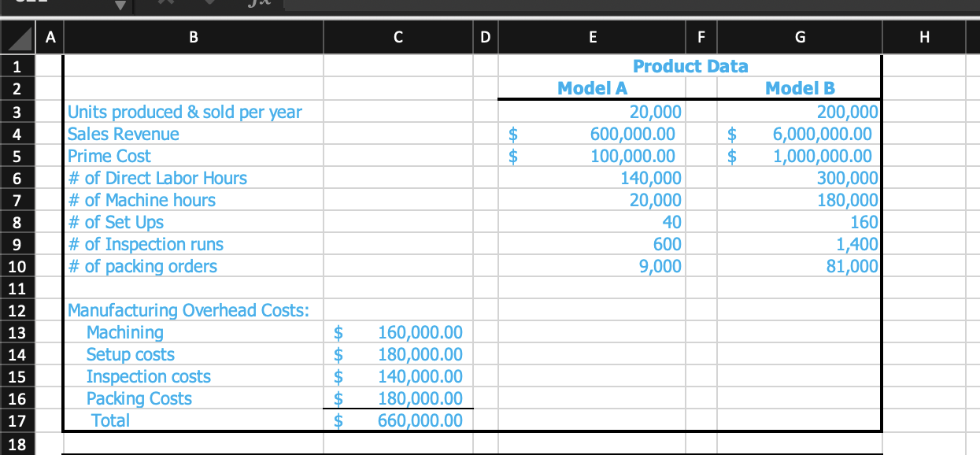The image size is (980, 455).
Task: Select the Model B header cell
Action: click(800, 88)
